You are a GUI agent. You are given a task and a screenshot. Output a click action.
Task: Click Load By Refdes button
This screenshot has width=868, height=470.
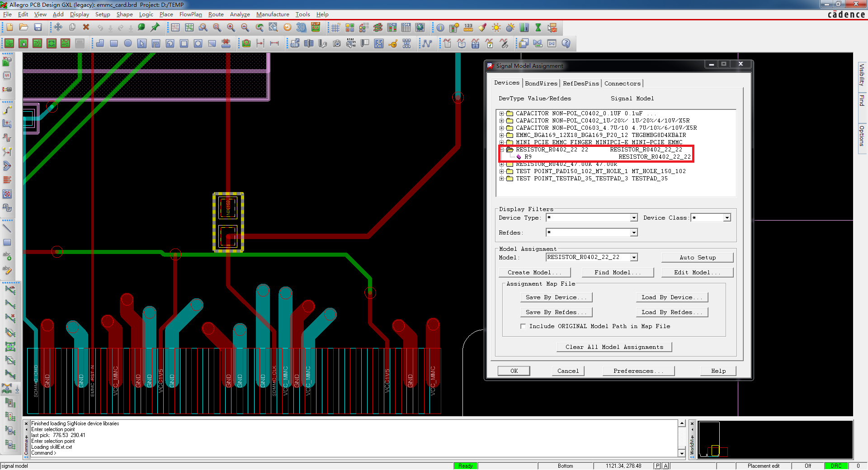(x=672, y=312)
